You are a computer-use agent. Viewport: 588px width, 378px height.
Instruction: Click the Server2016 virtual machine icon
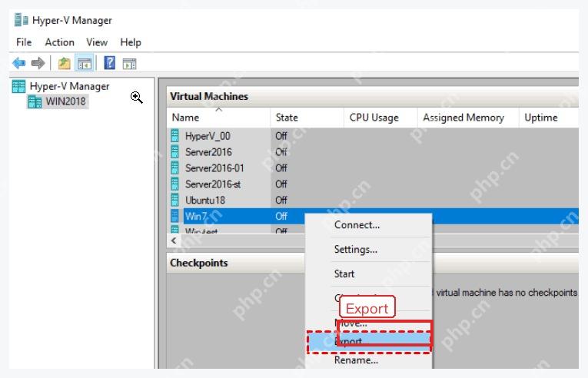pyautogui.click(x=174, y=152)
